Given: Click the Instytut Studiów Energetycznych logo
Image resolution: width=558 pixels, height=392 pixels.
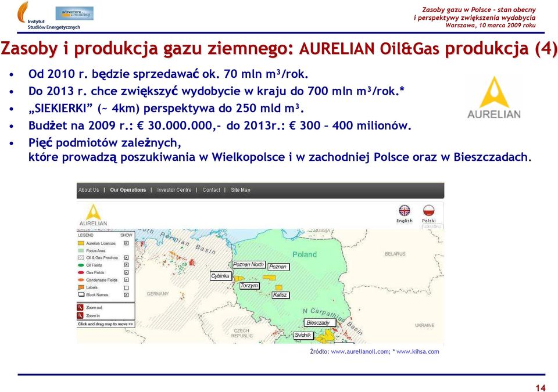Looking at the screenshot, I should click(48, 16).
